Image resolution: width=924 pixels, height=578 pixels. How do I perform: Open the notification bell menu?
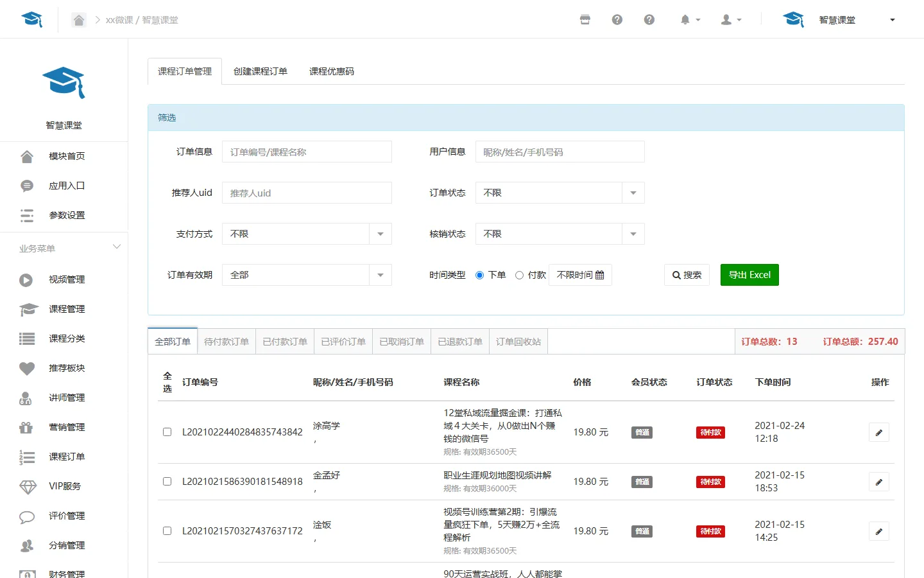tap(690, 20)
